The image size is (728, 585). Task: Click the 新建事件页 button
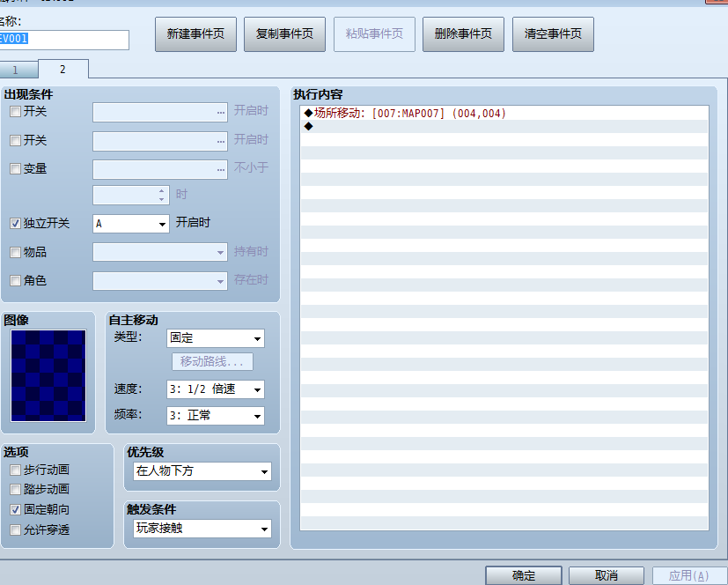pyautogui.click(x=195, y=34)
